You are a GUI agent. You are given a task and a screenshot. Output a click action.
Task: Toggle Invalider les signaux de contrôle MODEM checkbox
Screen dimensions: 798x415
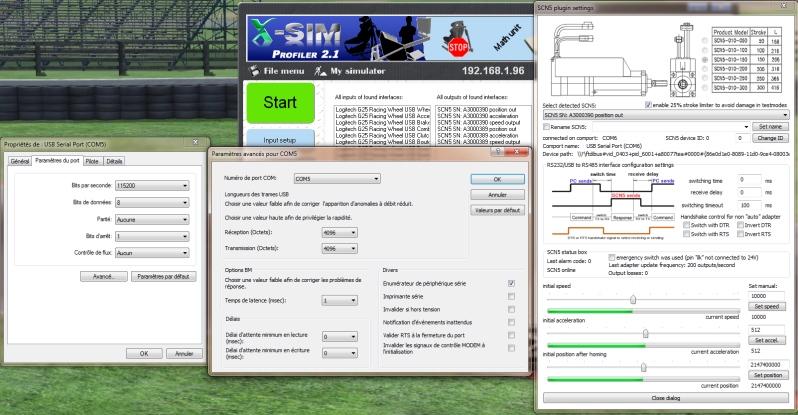[511, 348]
